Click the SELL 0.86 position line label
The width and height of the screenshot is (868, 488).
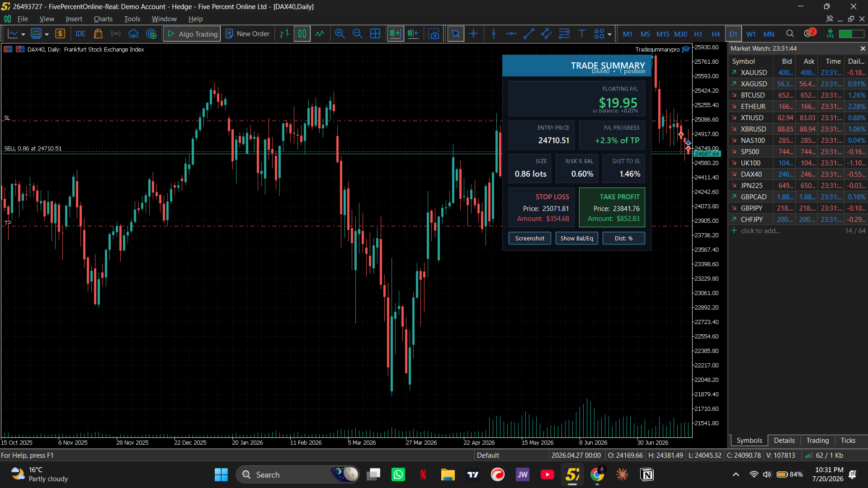point(33,149)
